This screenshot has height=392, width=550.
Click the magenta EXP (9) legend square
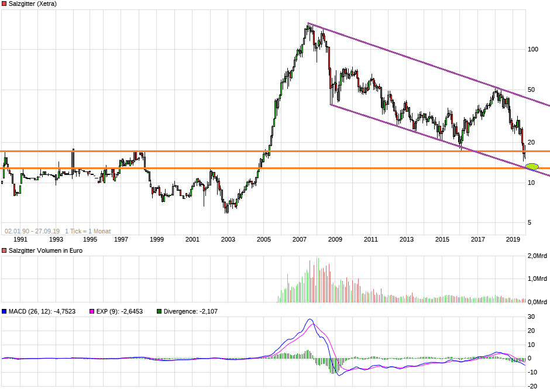[x=91, y=311]
